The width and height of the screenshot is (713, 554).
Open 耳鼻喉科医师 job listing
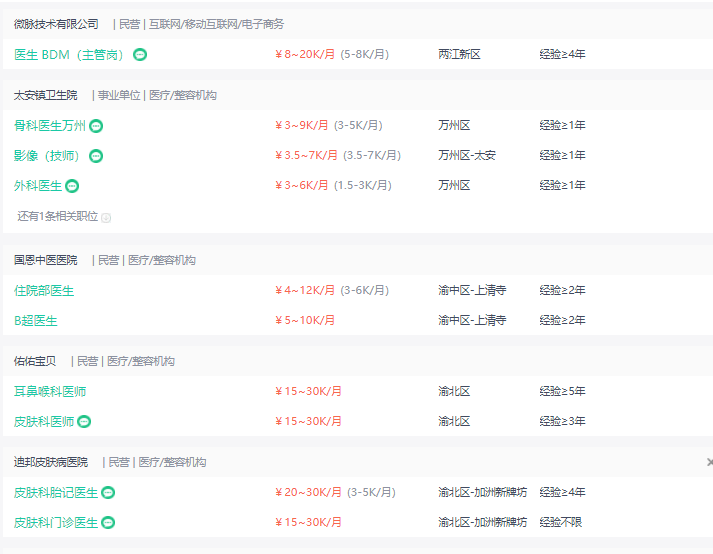(50, 392)
